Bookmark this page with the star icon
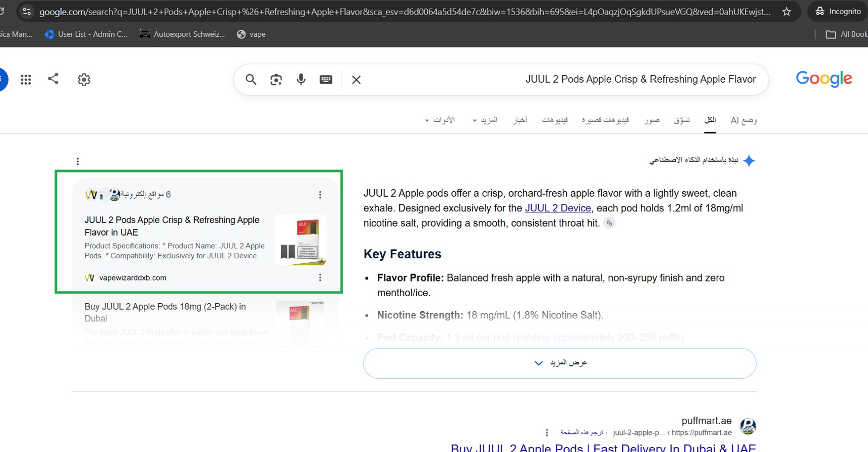The image size is (868, 452). point(786,11)
